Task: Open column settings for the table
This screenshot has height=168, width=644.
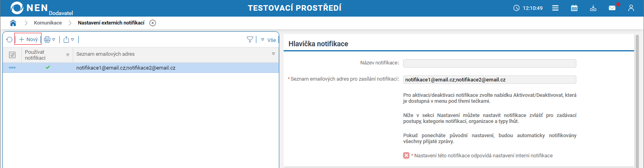Action: point(12,55)
